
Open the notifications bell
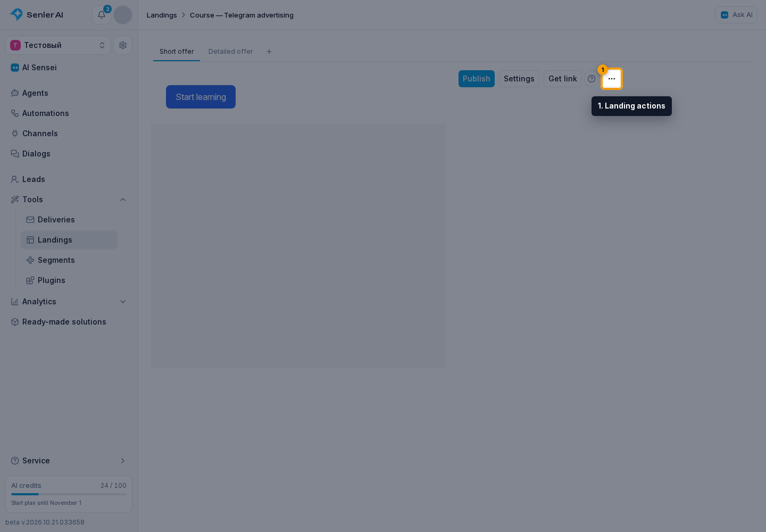pos(102,15)
